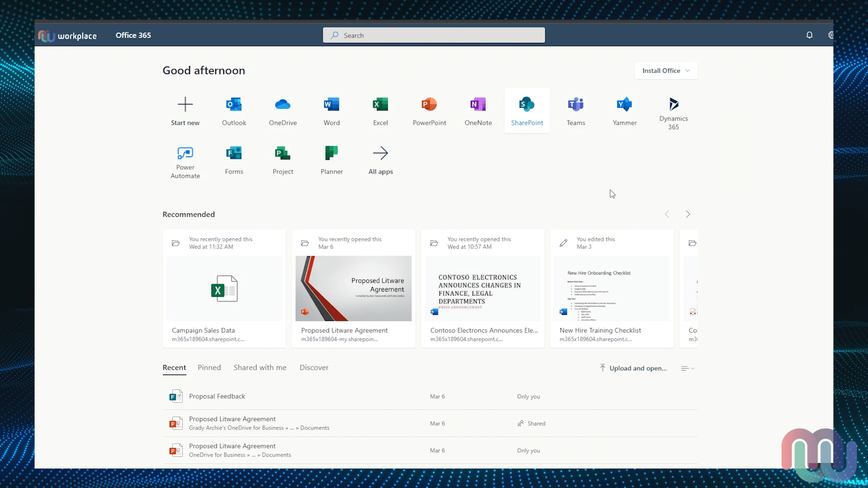
Task: Click 'Mar 6' date of Proposal Feedback
Action: [x=437, y=396]
